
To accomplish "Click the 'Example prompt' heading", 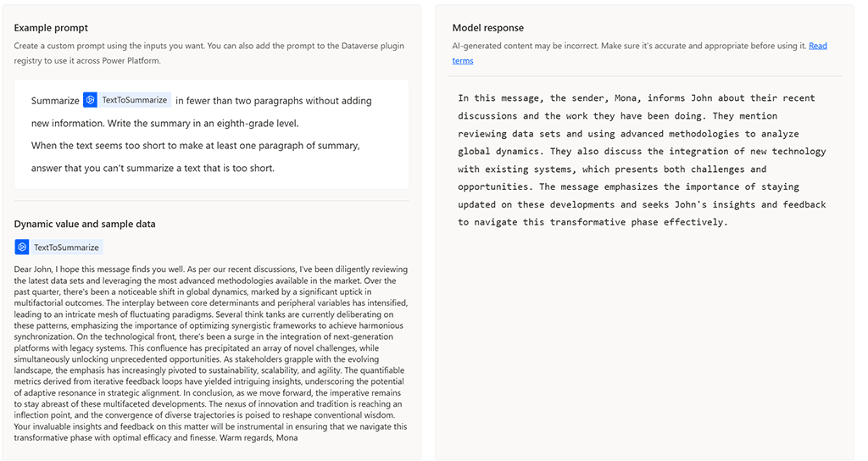I will pos(51,28).
